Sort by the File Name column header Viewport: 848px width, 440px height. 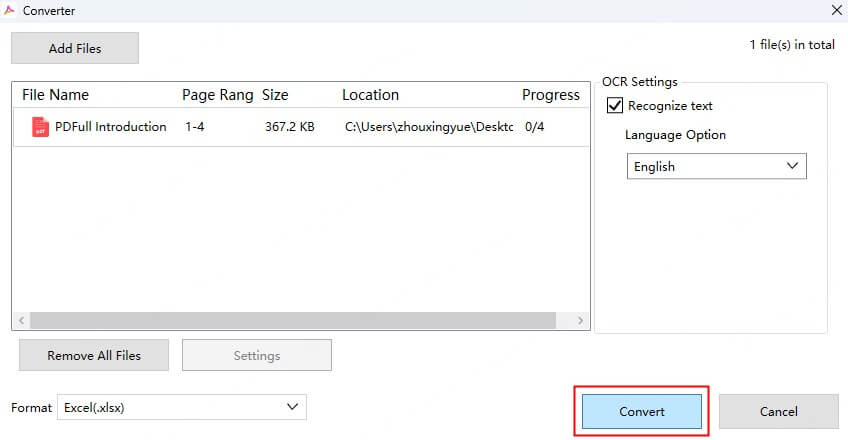tap(55, 95)
